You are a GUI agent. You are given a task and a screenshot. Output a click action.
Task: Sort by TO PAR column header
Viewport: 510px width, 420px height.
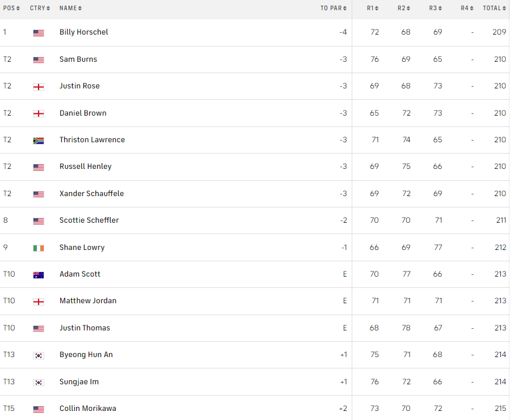click(334, 8)
